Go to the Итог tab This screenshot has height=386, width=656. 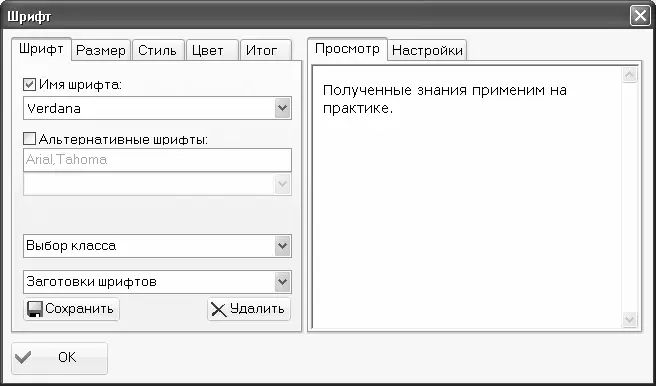click(265, 51)
